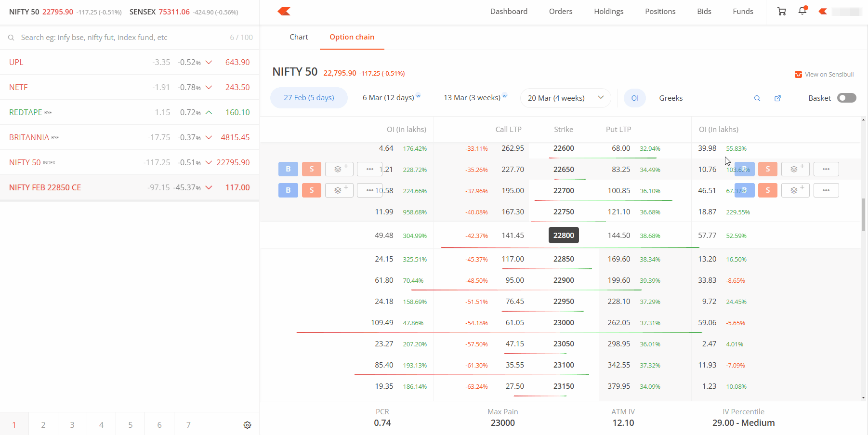The width and height of the screenshot is (868, 435).
Task: Open marketwatch settings gear
Action: [247, 425]
